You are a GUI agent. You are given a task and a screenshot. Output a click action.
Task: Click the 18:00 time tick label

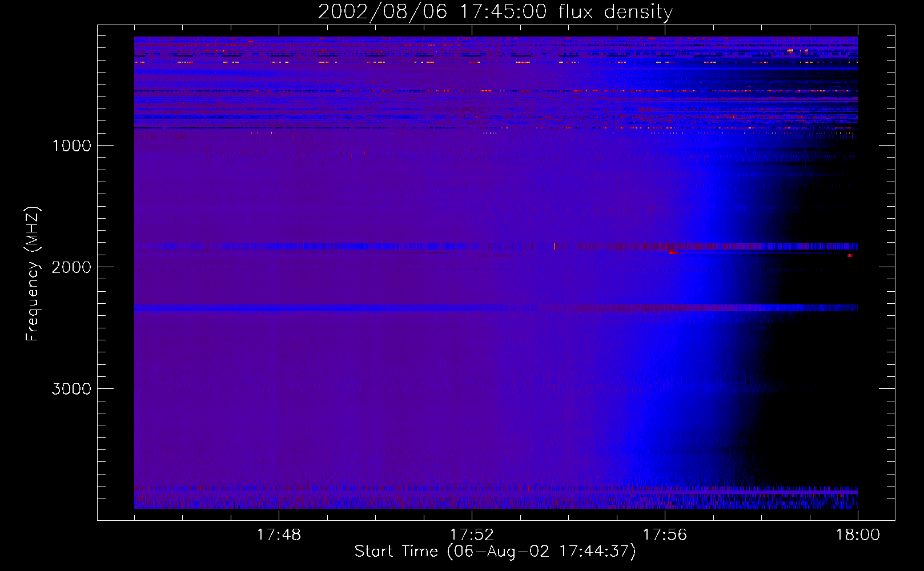[x=858, y=535]
